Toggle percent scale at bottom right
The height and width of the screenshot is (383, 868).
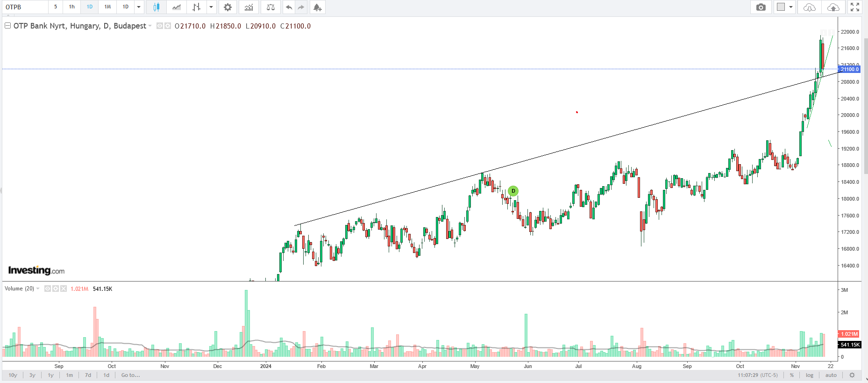click(792, 375)
